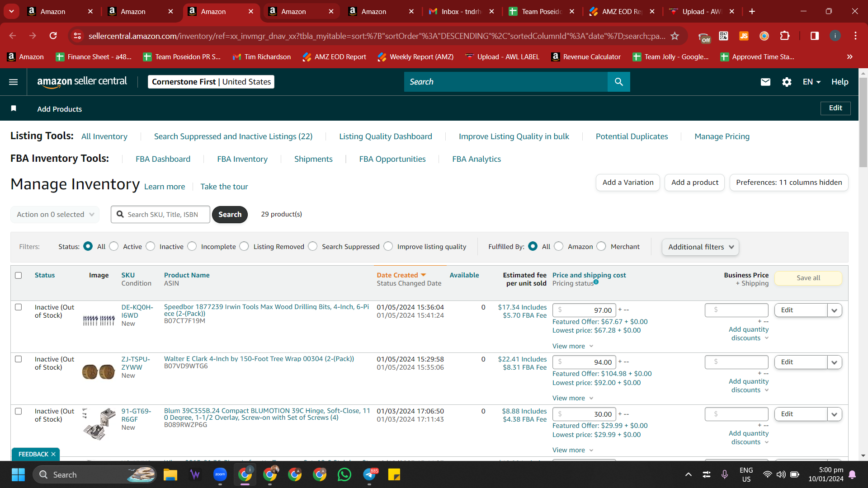Viewport: 868px width, 488px height.
Task: Click the QR code extension icon
Action: tap(723, 36)
